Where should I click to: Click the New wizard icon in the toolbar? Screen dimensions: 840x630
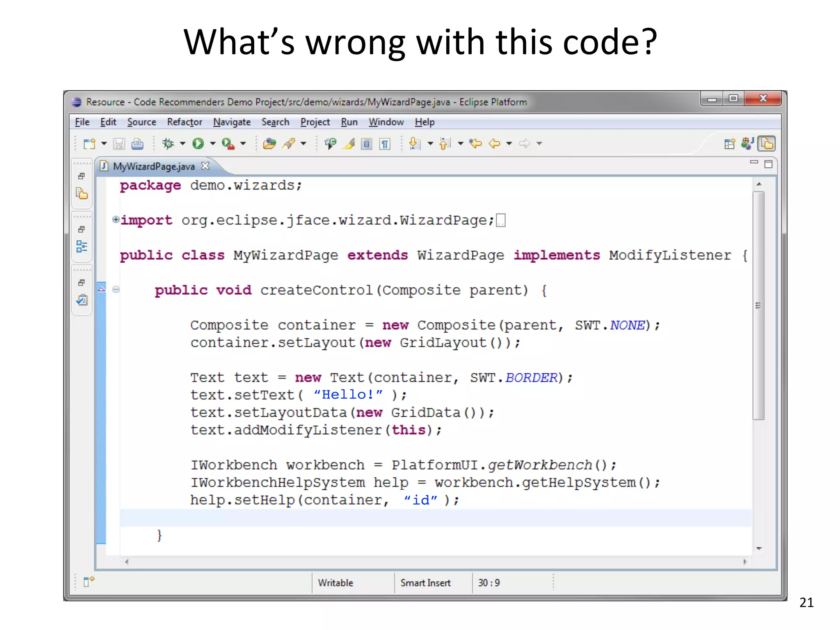[89, 144]
